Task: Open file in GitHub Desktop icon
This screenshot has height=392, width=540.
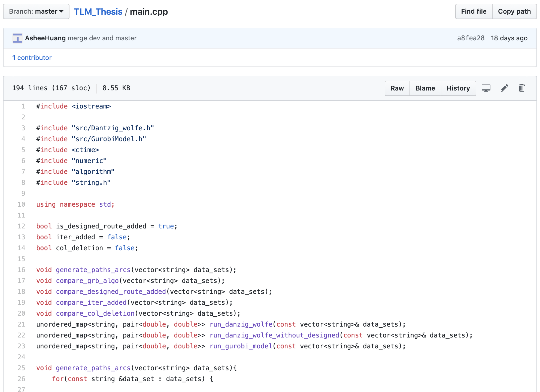Action: tap(486, 88)
